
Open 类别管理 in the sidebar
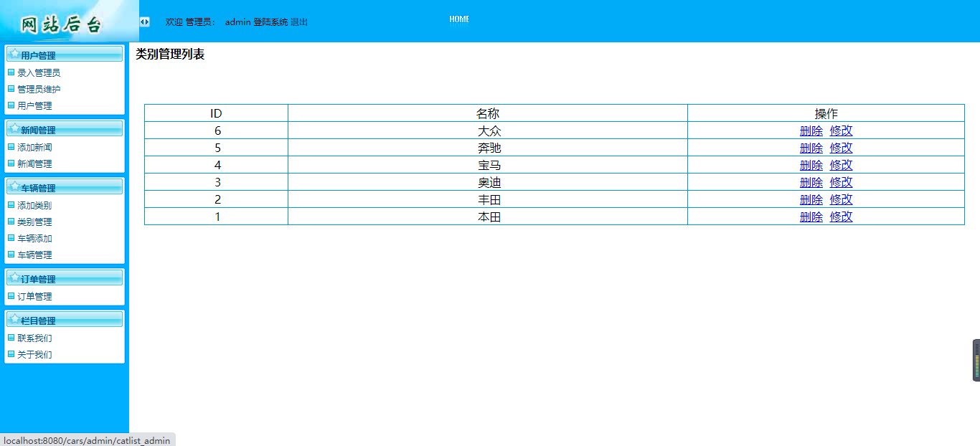(34, 222)
